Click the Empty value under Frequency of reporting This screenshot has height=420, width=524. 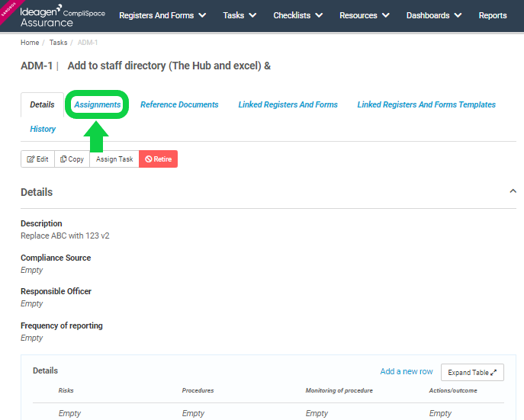(32, 338)
